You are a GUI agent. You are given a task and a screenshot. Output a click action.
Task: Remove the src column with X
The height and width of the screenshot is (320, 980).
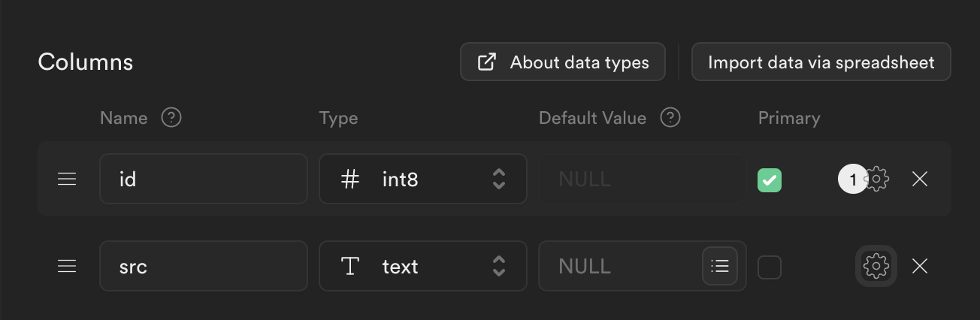pos(919,266)
